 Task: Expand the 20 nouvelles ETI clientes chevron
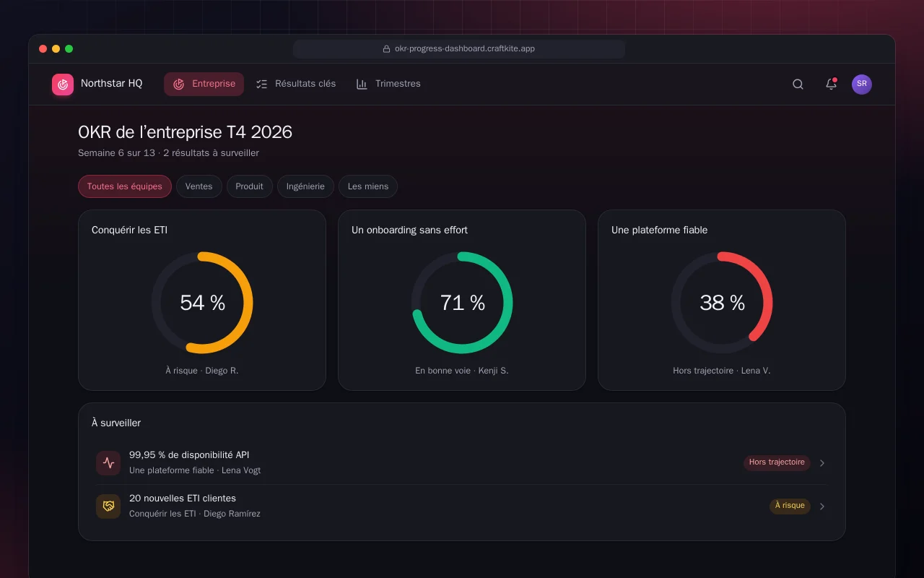point(822,506)
